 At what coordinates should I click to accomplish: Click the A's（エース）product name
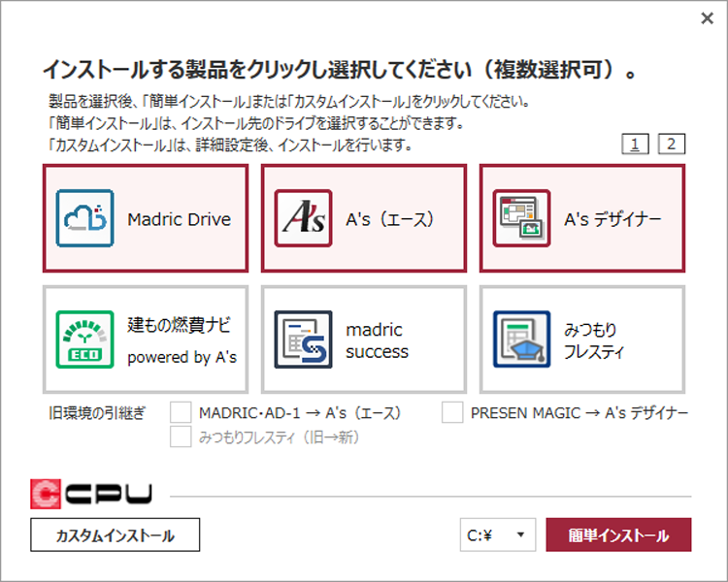pos(390,219)
